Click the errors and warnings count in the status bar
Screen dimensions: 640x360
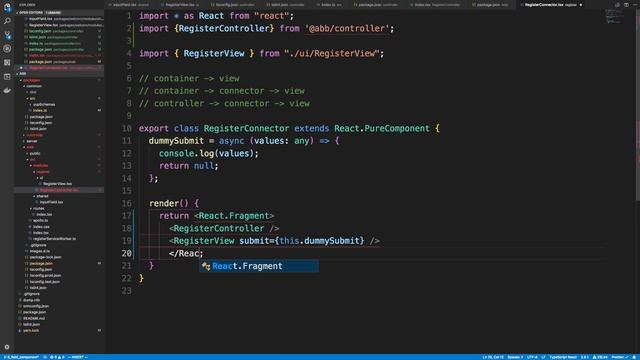click(x=57, y=357)
